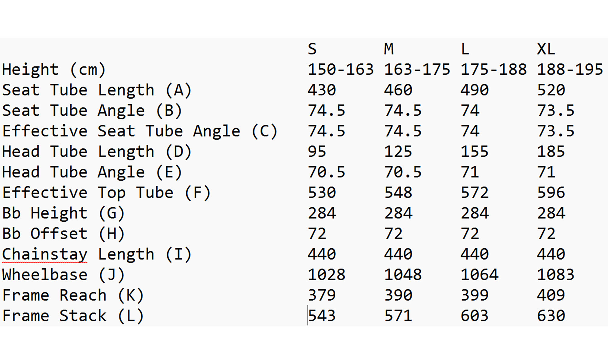Click the Effective Top Tube value 596

click(551, 192)
